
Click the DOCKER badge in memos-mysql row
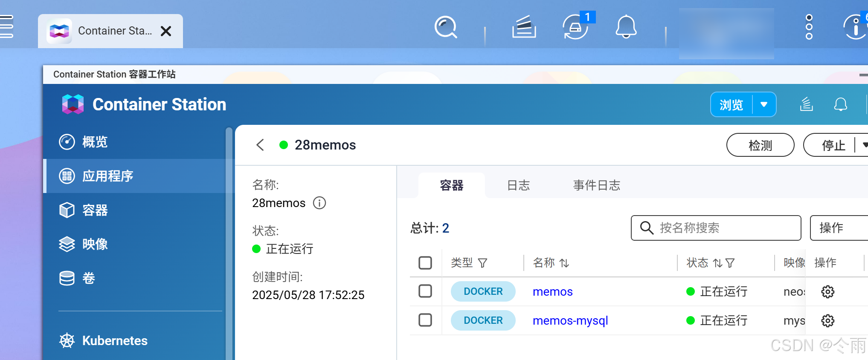pos(483,320)
